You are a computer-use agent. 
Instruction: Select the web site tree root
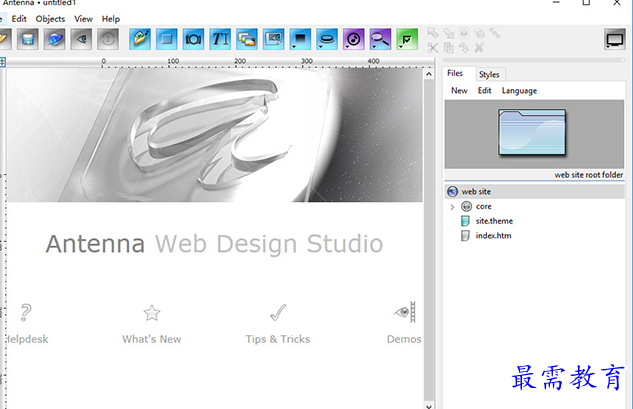pyautogui.click(x=534, y=191)
